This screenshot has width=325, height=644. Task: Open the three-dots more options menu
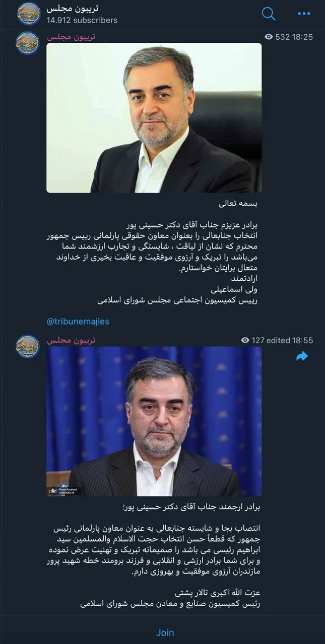(x=304, y=14)
